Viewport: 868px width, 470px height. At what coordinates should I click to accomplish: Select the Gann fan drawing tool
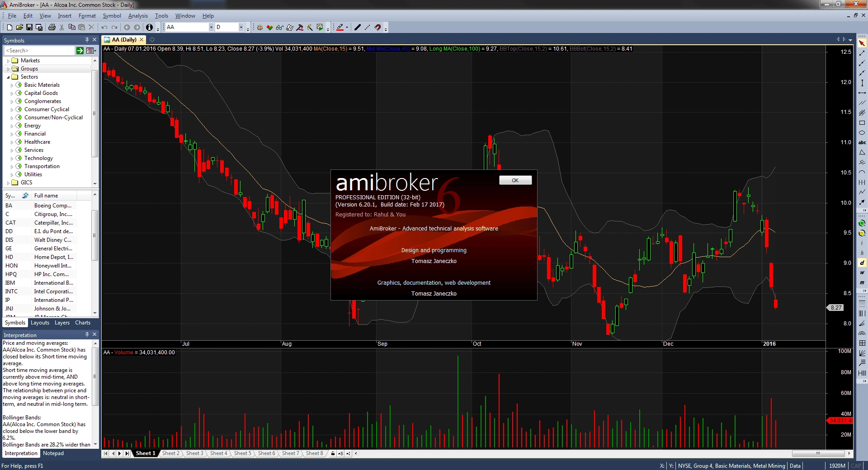tap(862, 353)
